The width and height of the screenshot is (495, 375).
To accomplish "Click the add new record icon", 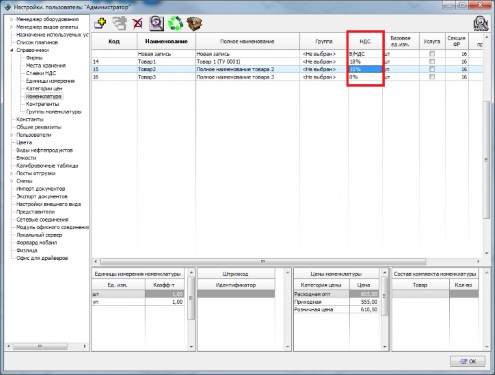I will click(100, 23).
